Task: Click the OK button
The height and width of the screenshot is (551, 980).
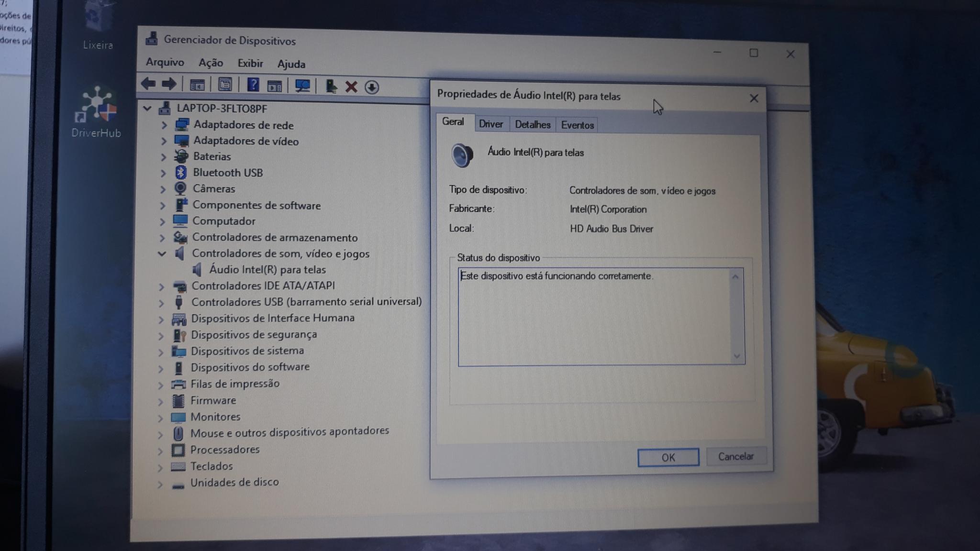Action: (668, 458)
